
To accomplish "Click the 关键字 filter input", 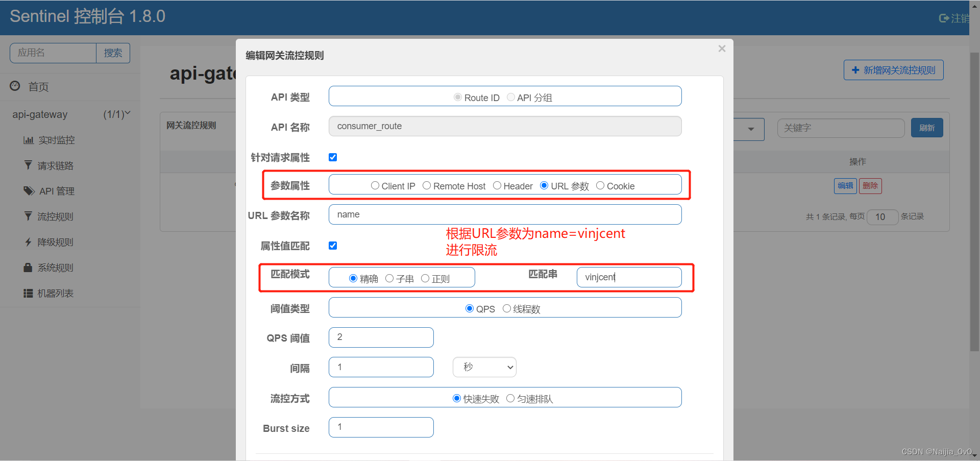I will 841,128.
